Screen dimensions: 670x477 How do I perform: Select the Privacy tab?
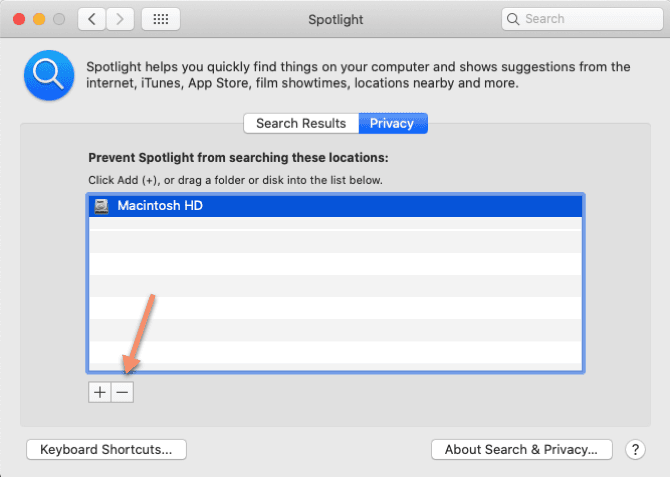click(x=392, y=123)
